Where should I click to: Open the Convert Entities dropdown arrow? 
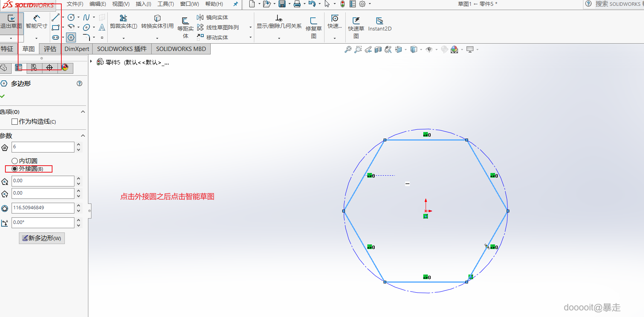click(157, 38)
